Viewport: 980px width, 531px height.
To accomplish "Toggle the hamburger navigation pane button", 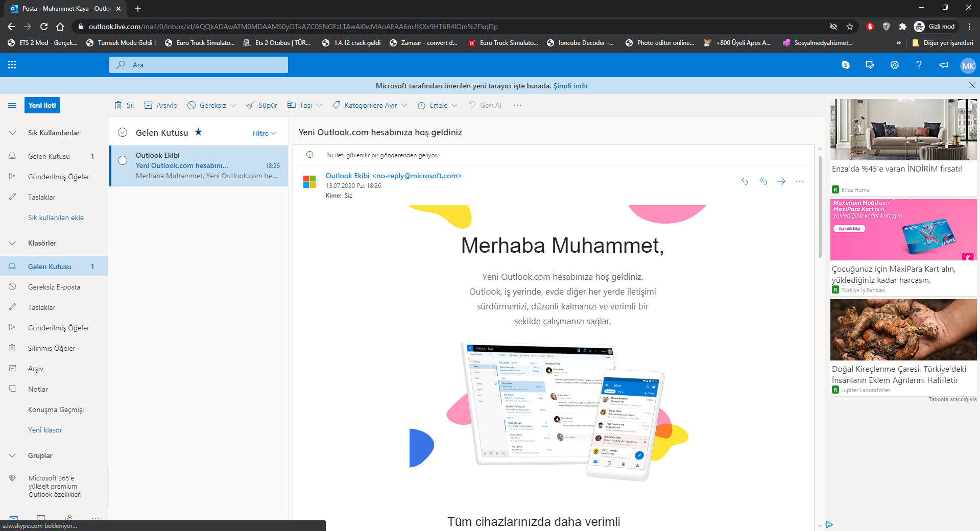I will [x=12, y=105].
